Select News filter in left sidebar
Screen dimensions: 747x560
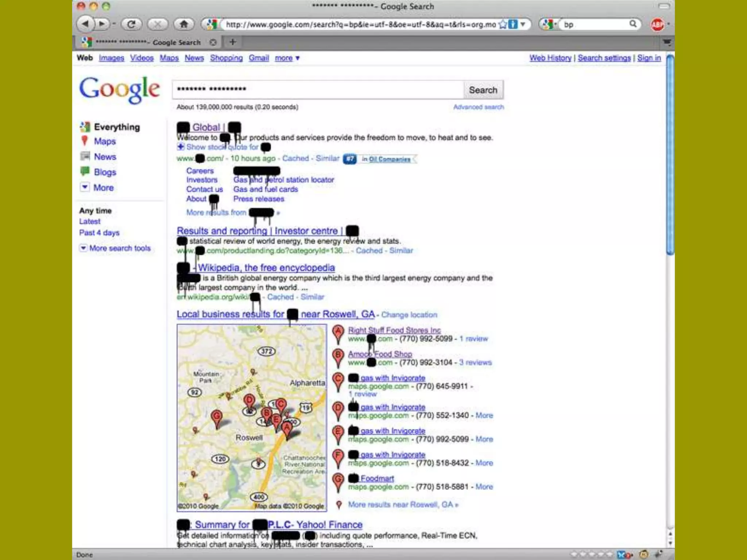105,157
